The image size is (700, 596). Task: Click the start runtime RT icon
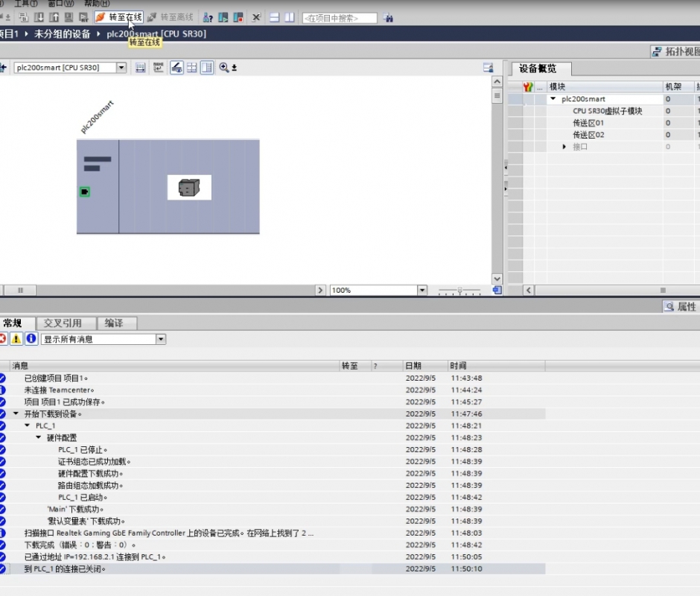pyautogui.click(x=83, y=18)
